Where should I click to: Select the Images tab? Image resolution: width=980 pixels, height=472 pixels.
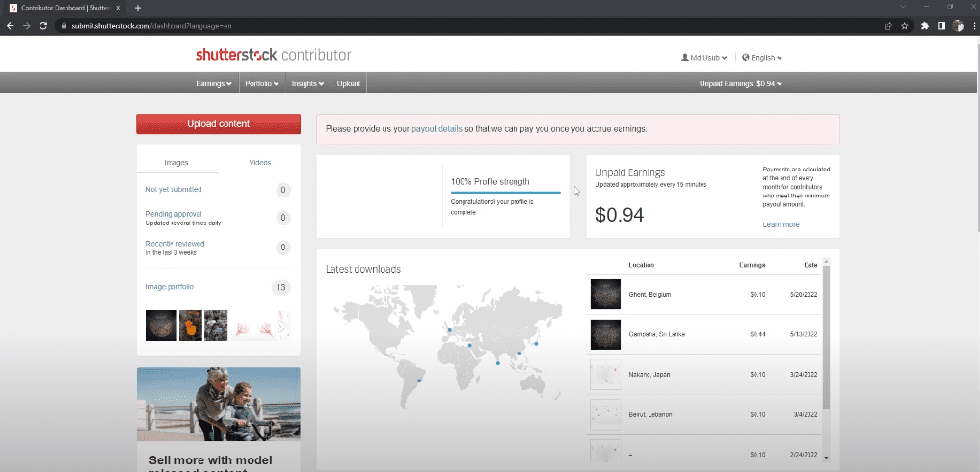176,163
